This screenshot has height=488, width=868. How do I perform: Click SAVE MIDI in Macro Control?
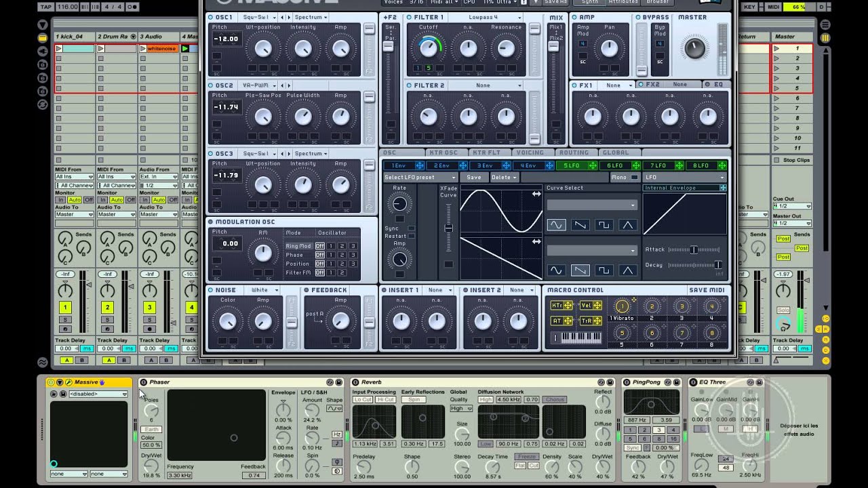(707, 290)
